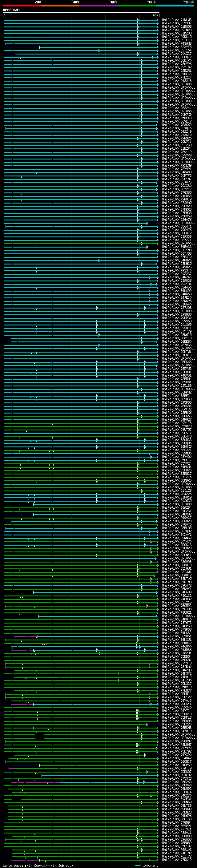This screenshot has width=197, height=868.
Task: Open hit UniRef100_O65851
Action: point(177,636)
